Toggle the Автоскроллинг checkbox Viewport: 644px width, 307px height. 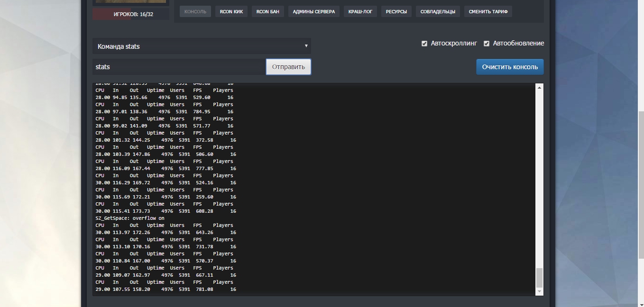pyautogui.click(x=424, y=44)
